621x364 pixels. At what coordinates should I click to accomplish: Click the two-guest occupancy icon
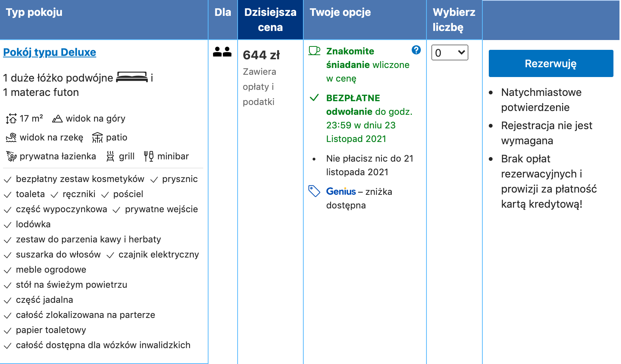[x=222, y=52]
